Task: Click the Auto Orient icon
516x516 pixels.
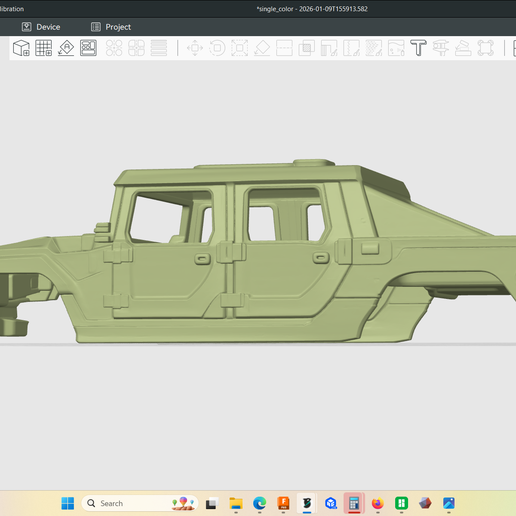Action: [x=66, y=48]
